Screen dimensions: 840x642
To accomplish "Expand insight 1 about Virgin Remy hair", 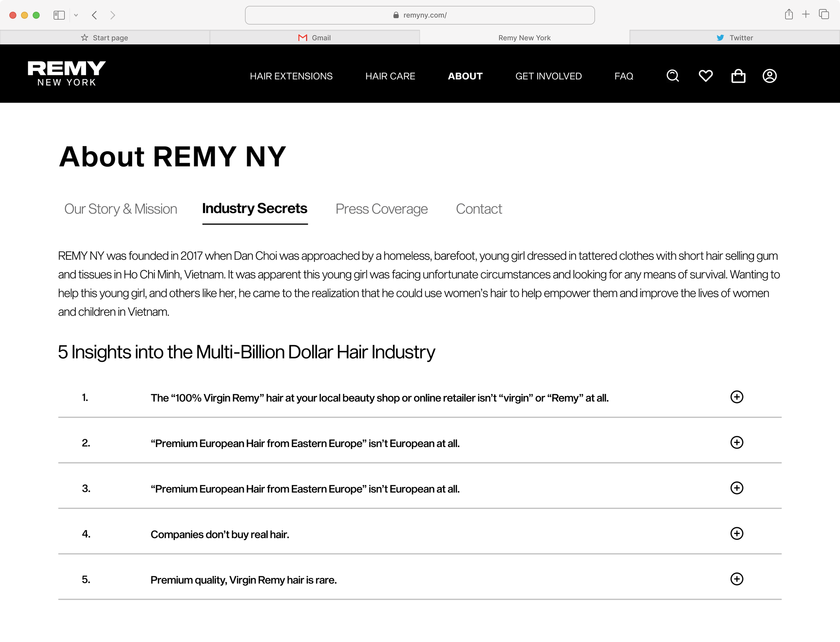I will [737, 397].
